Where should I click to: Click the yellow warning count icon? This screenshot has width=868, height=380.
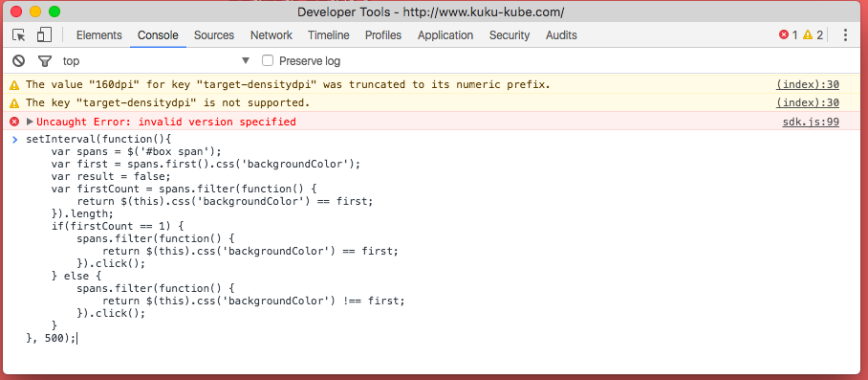pyautogui.click(x=808, y=34)
